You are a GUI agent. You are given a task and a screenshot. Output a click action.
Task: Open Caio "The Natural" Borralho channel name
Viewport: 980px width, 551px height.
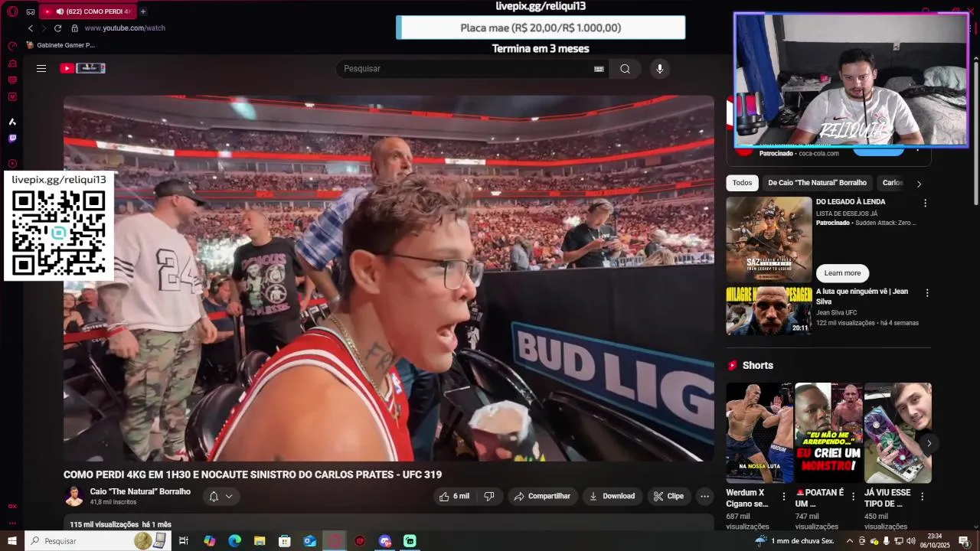pos(140,491)
